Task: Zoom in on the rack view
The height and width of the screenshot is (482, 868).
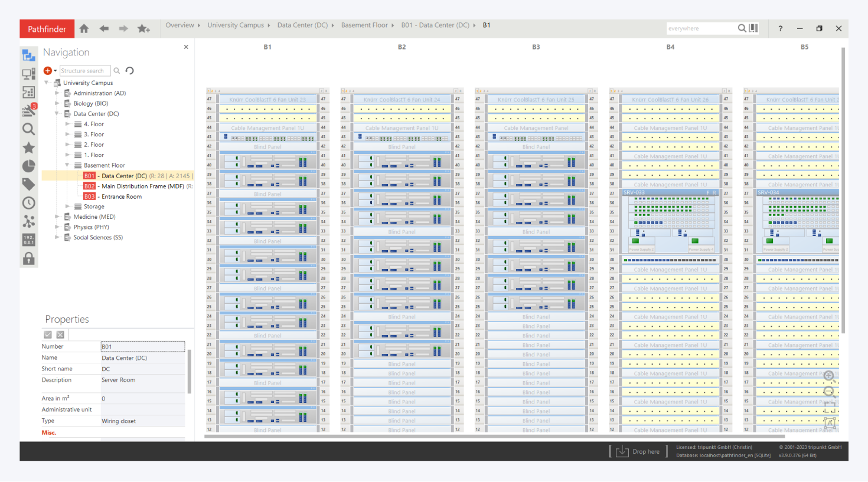Action: tap(829, 376)
